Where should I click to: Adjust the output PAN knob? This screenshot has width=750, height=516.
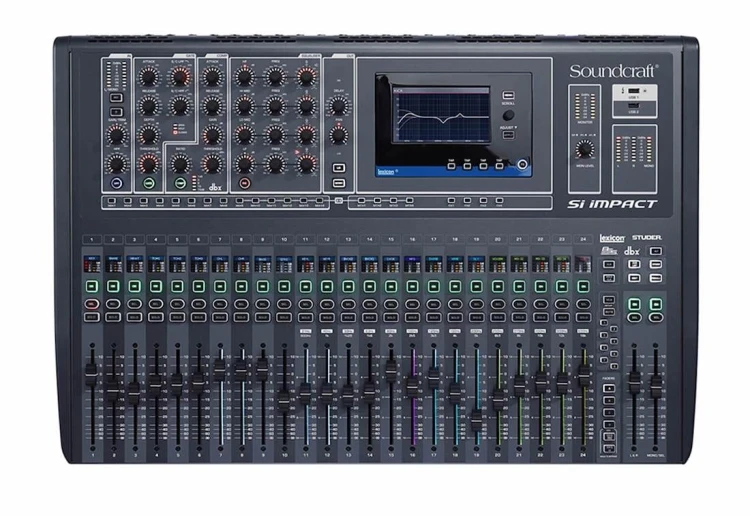(338, 135)
